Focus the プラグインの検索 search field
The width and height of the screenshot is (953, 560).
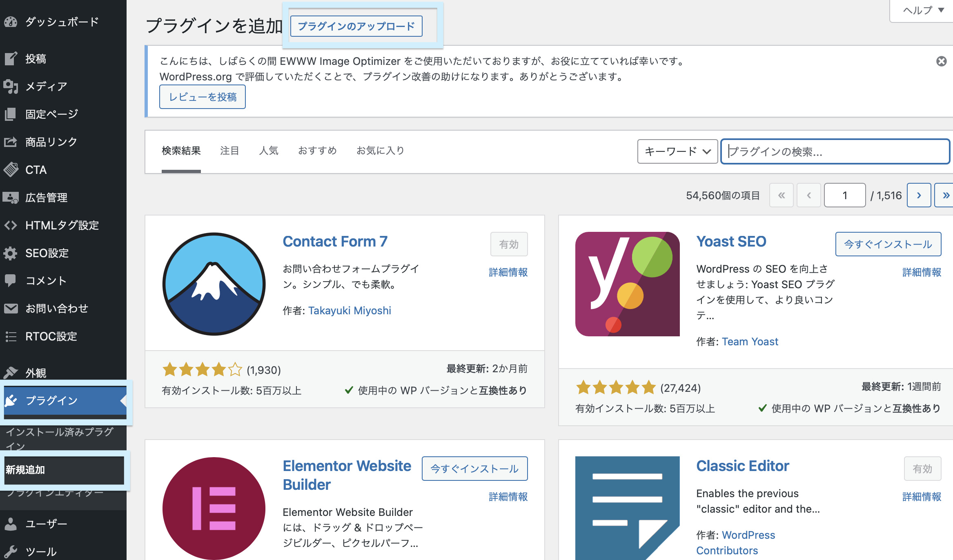coord(835,151)
